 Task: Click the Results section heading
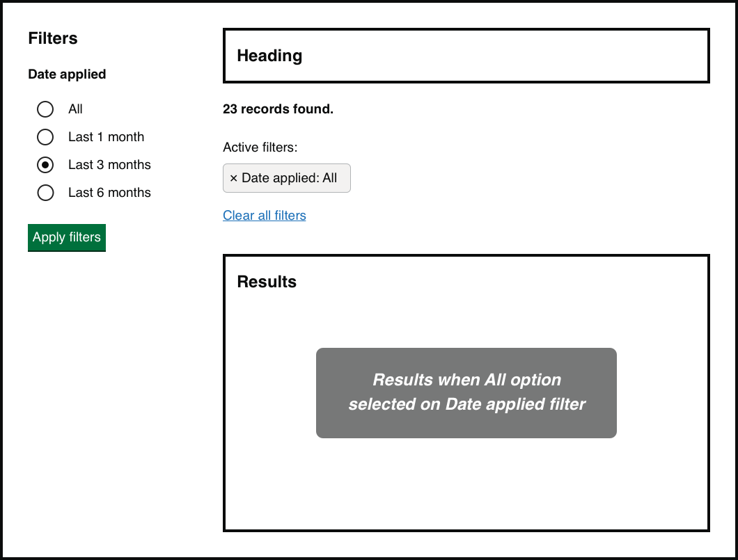point(267,282)
